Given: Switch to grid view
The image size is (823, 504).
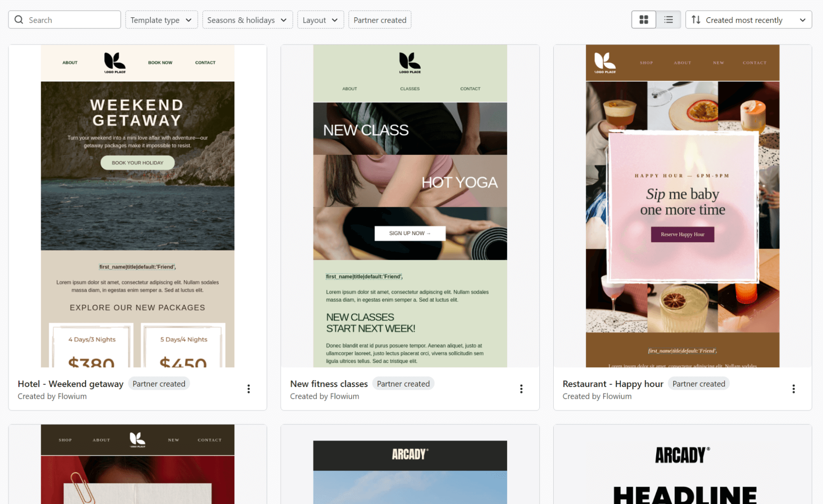Looking at the screenshot, I should point(643,19).
